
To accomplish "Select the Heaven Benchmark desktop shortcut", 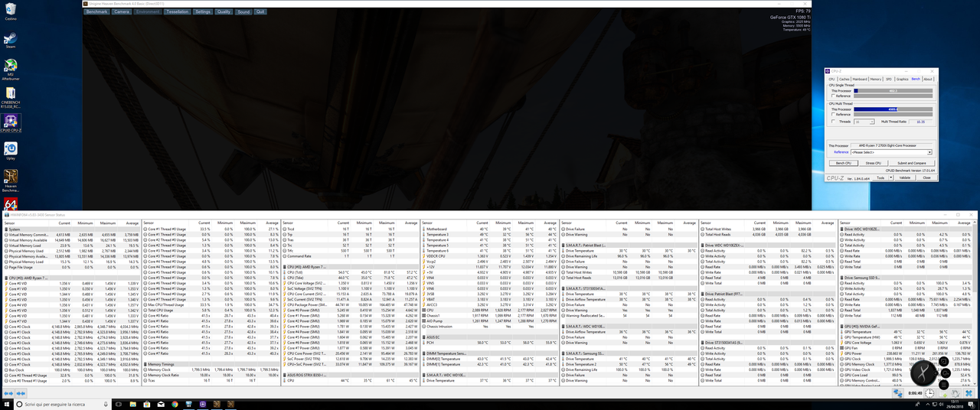I will click(11, 181).
